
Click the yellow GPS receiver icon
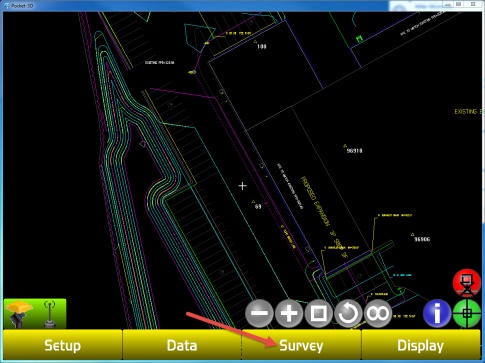pos(19,313)
